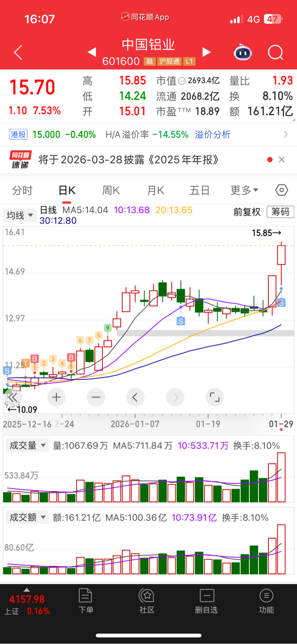Go back with the top-left arrow
The height and width of the screenshot is (644, 297).
point(18,52)
